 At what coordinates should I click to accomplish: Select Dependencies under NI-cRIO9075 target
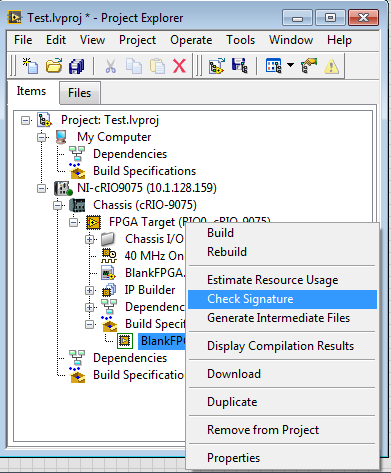click(130, 358)
